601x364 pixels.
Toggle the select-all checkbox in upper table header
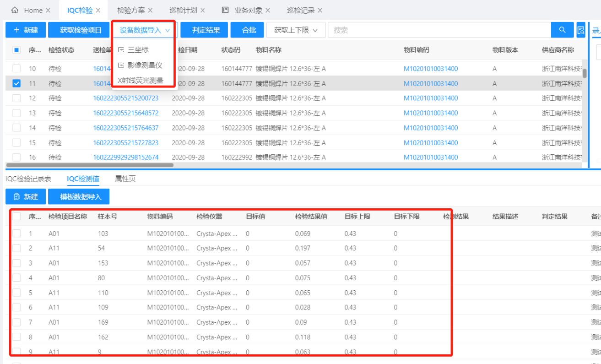(x=16, y=50)
